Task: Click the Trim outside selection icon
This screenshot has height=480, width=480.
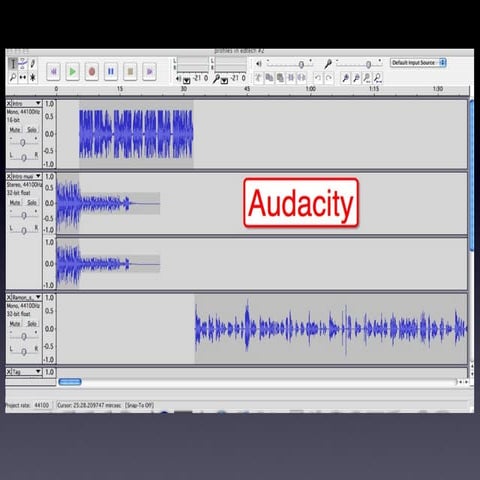Action: tap(291, 78)
